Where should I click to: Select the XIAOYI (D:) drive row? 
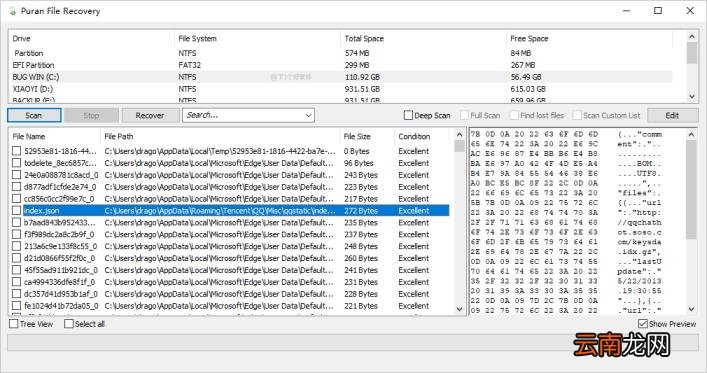point(341,89)
